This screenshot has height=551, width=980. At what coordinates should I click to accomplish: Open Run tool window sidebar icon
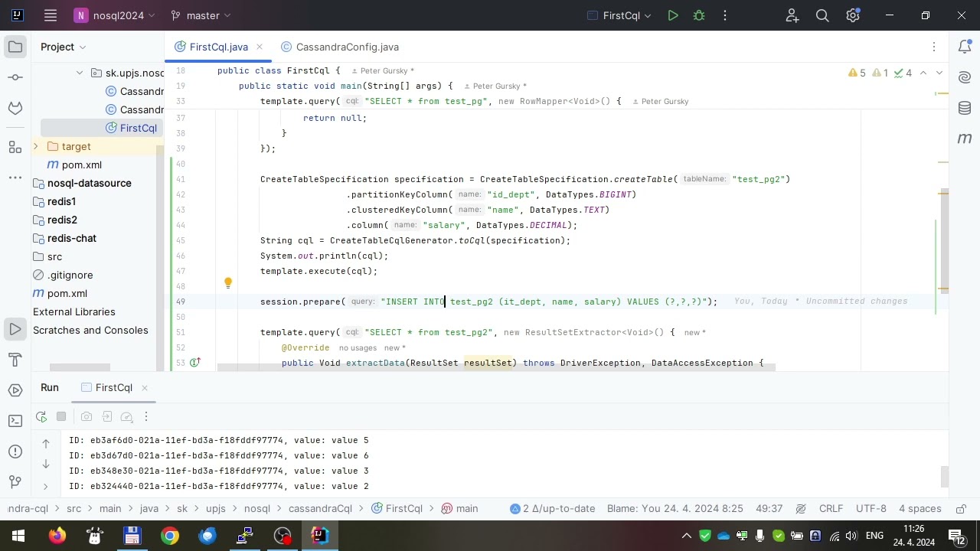tap(15, 329)
